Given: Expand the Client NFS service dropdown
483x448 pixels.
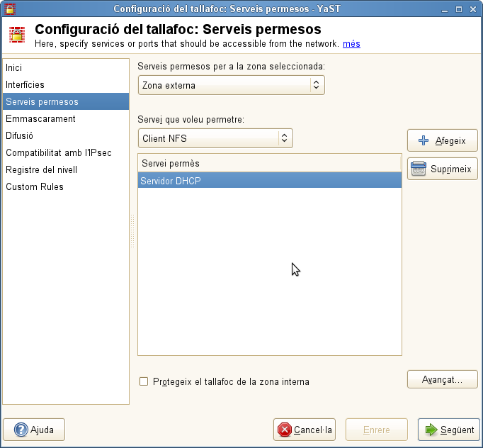Looking at the screenshot, I should 215,138.
